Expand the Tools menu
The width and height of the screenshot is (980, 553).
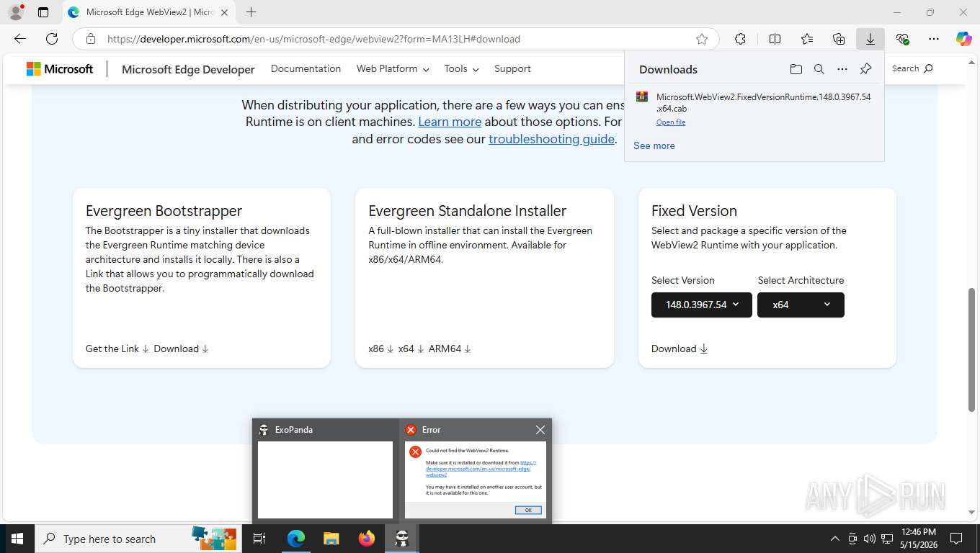click(461, 68)
